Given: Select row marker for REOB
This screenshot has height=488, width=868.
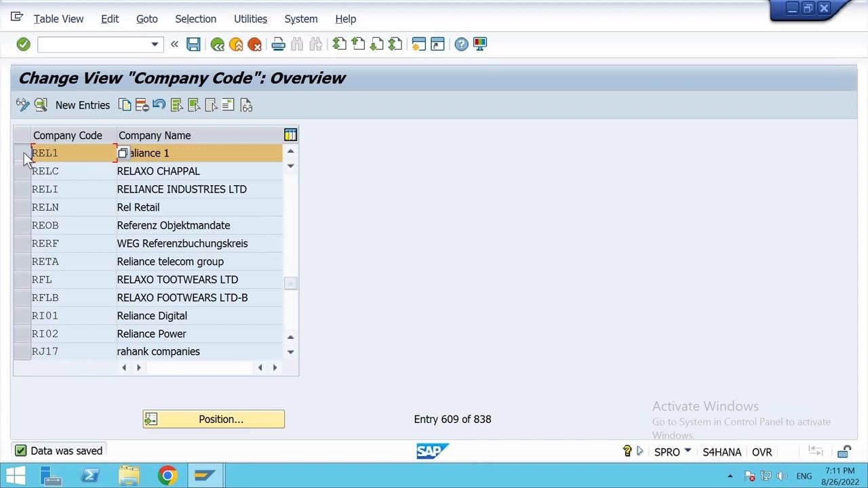Looking at the screenshot, I should pyautogui.click(x=22, y=225).
